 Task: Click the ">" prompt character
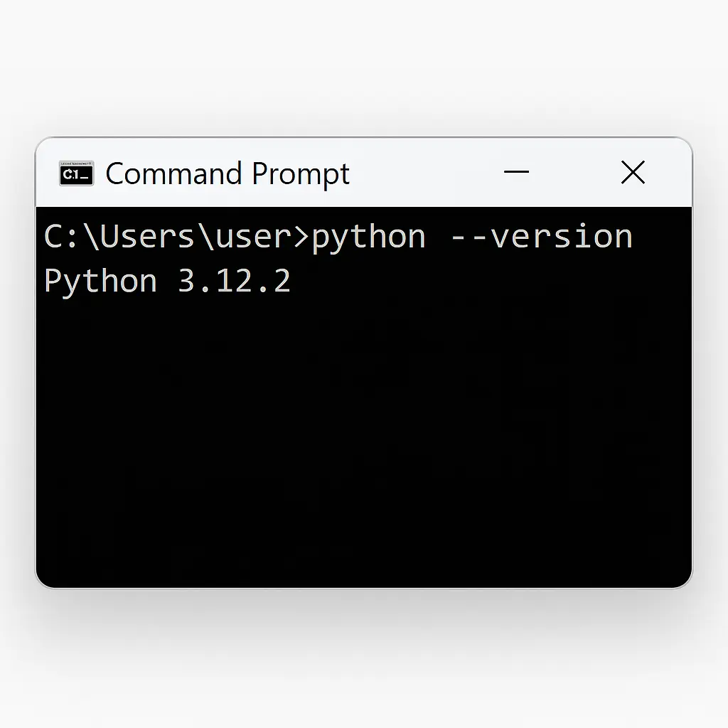(301, 237)
